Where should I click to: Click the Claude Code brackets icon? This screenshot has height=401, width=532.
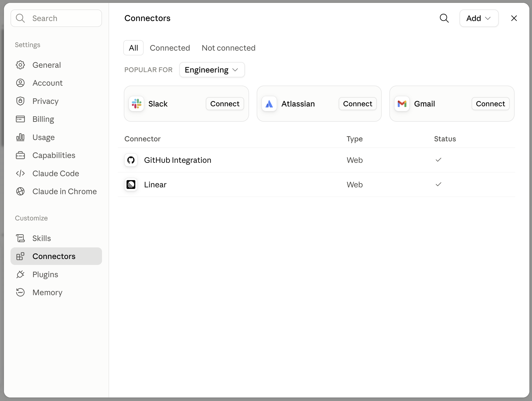coord(20,173)
